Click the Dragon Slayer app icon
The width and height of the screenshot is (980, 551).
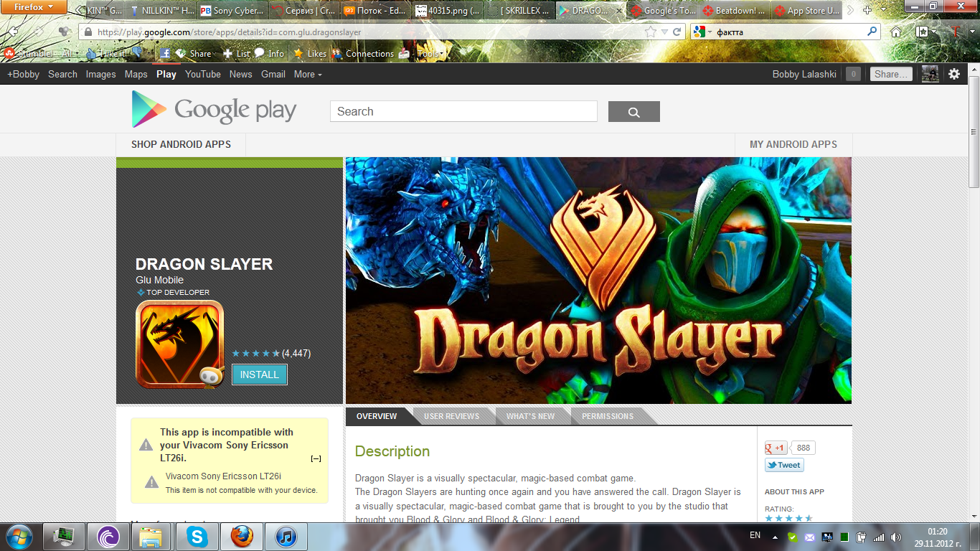click(179, 344)
